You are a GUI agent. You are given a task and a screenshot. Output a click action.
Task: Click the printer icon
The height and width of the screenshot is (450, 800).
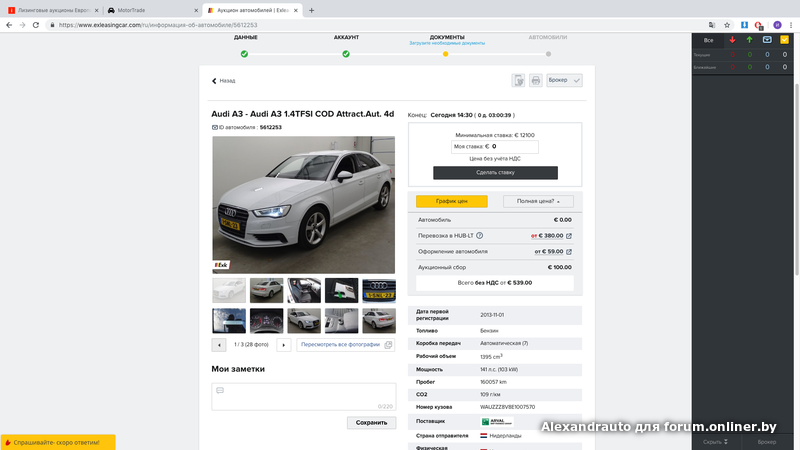click(536, 80)
